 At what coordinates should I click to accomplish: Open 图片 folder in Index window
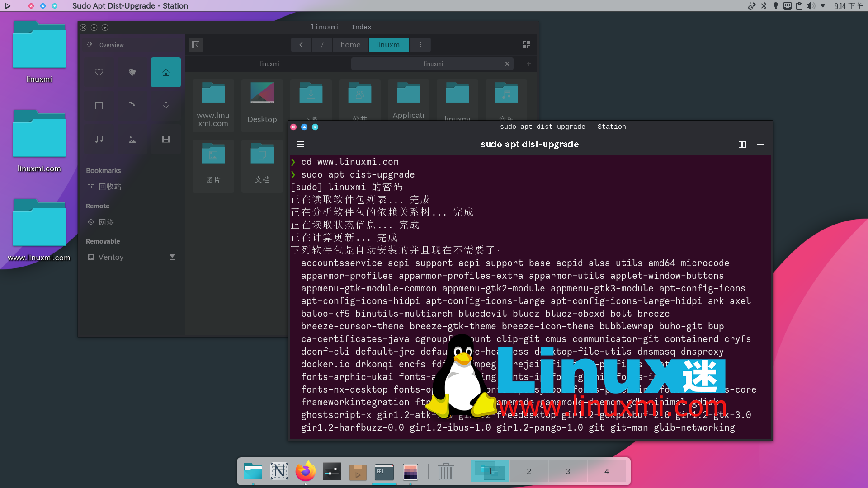[x=213, y=166]
